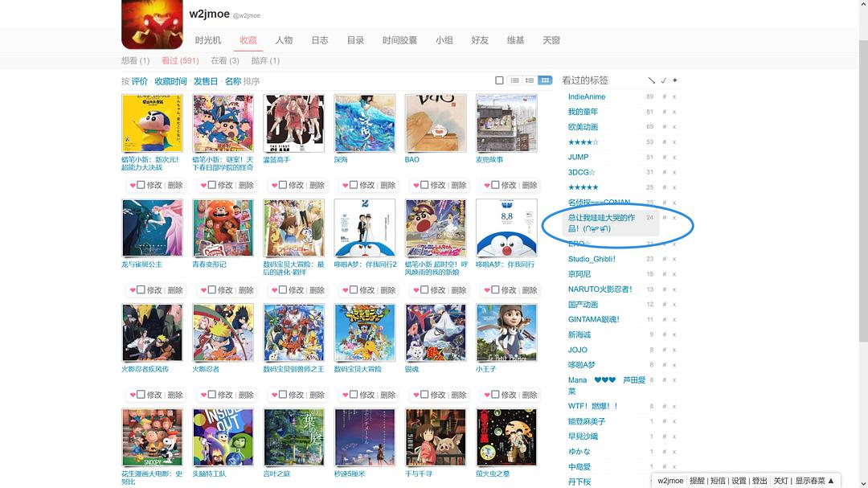Click the diagonal line icon in tags header

tap(652, 80)
